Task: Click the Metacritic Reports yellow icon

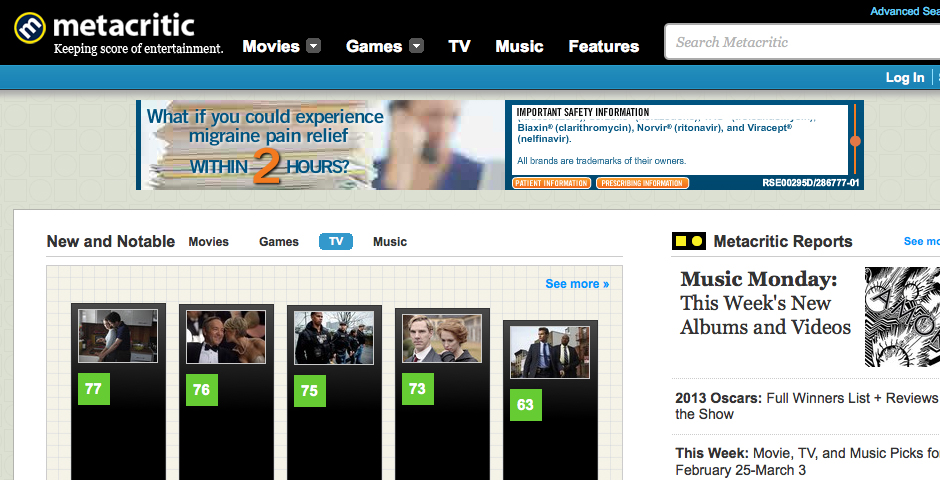Action: pos(689,241)
